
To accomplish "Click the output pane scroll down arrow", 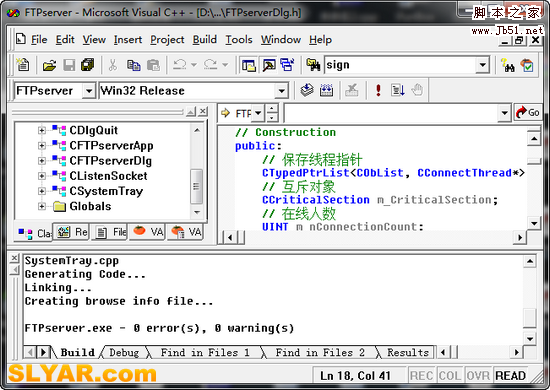I will coord(530,338).
